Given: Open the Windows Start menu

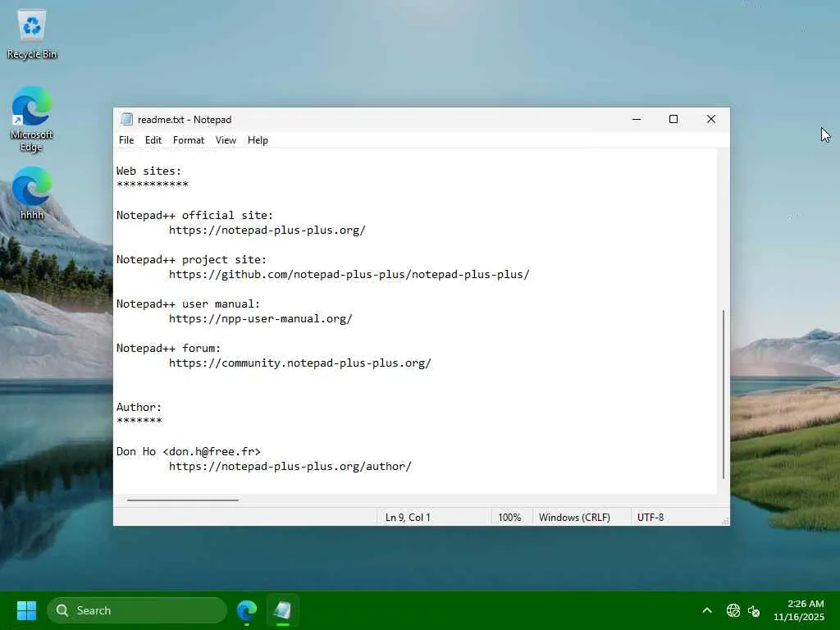Looking at the screenshot, I should pyautogui.click(x=26, y=610).
